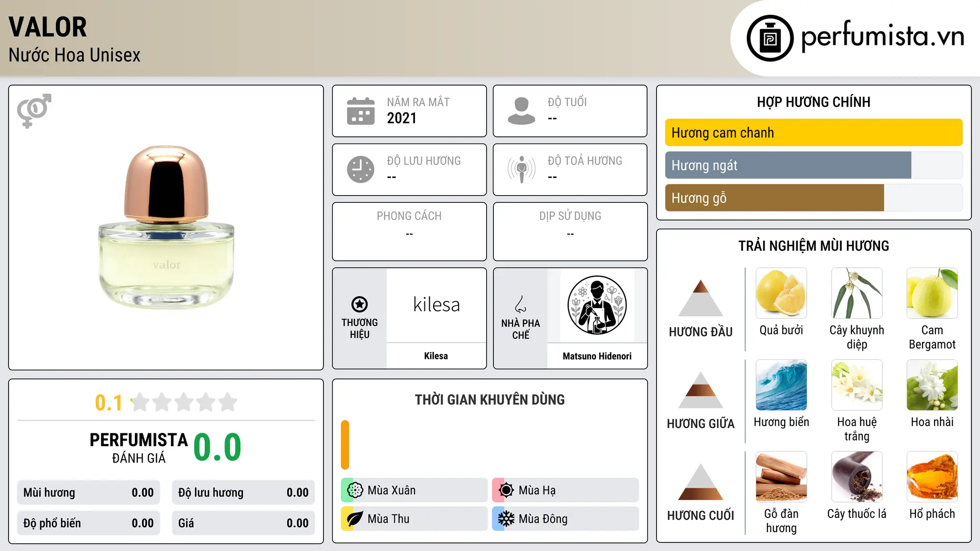Viewport: 980px width, 551px height.
Task: Click the Cây thuốc lá note label
Action: click(x=857, y=514)
